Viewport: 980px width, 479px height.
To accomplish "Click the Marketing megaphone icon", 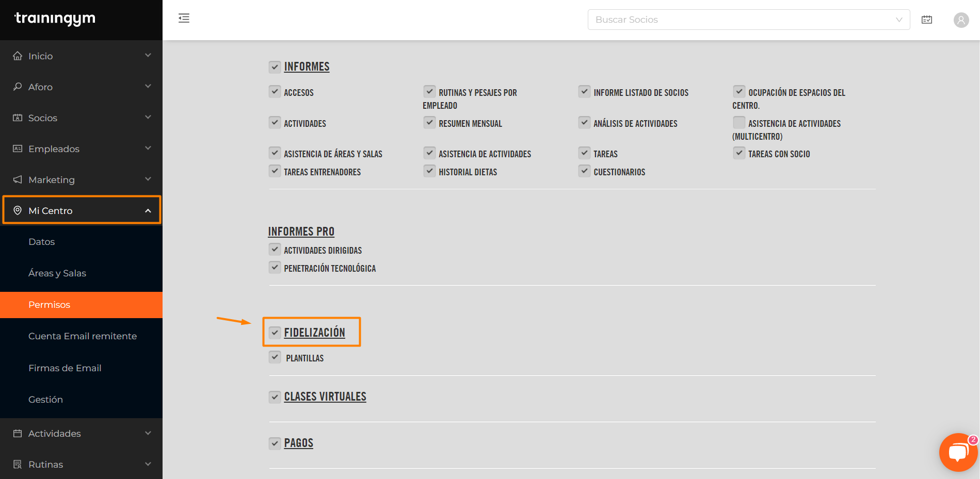I will (x=18, y=179).
